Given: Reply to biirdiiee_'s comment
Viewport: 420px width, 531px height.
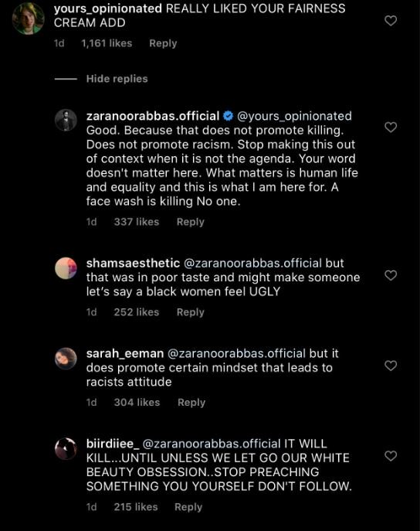Looking at the screenshot, I should point(188,507).
